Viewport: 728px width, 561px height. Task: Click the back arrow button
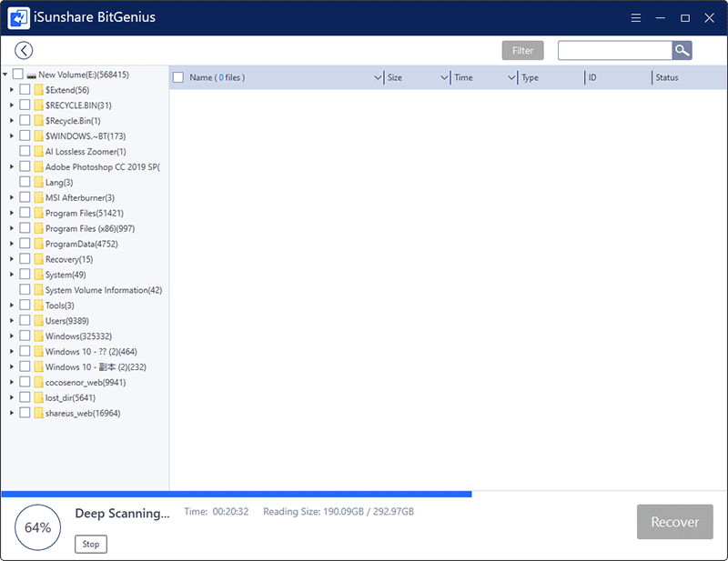24,50
